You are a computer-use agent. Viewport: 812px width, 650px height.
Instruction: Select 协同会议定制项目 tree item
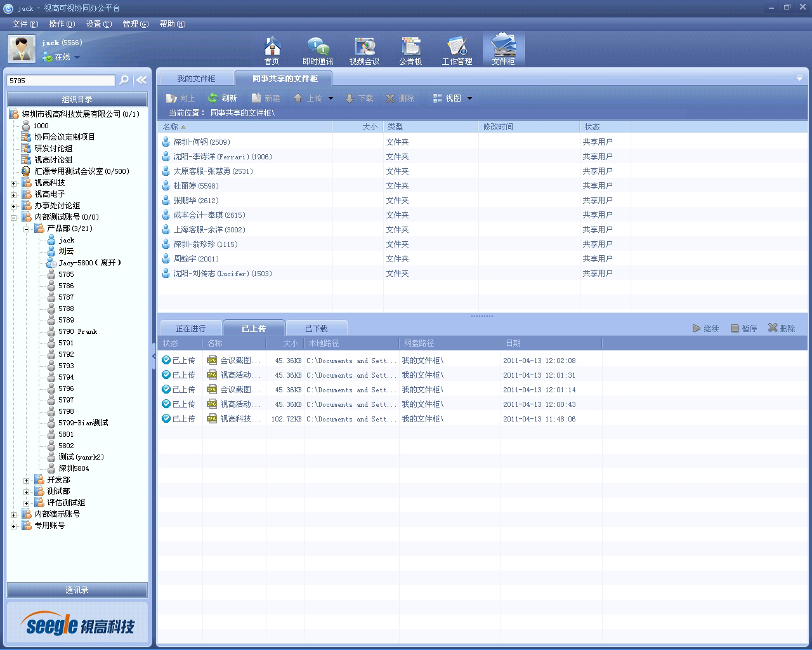click(x=58, y=137)
